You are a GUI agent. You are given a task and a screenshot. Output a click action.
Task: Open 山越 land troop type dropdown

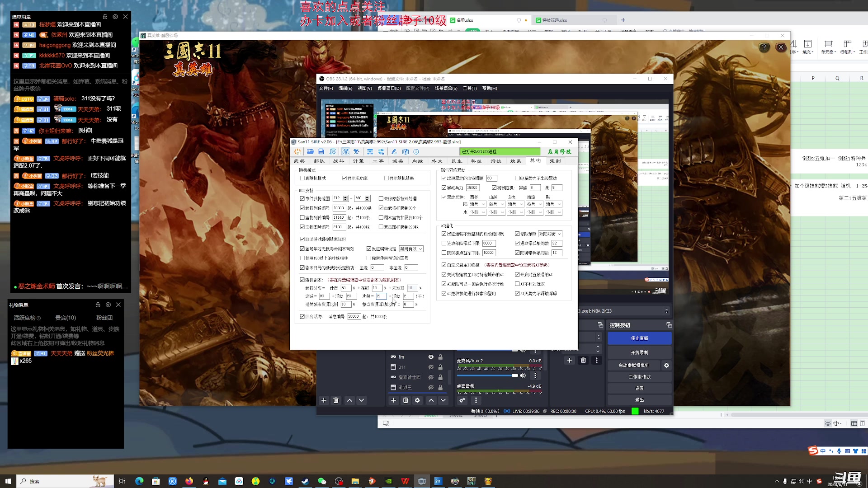(496, 204)
